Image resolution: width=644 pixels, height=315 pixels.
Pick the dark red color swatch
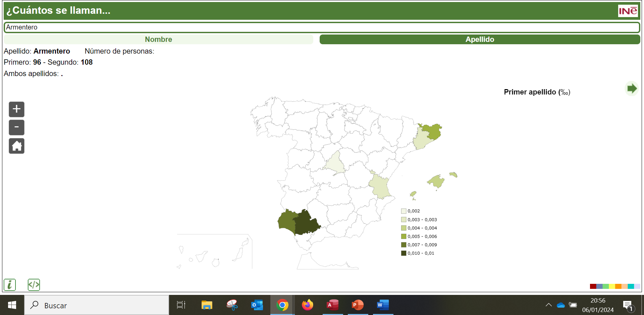click(x=593, y=286)
